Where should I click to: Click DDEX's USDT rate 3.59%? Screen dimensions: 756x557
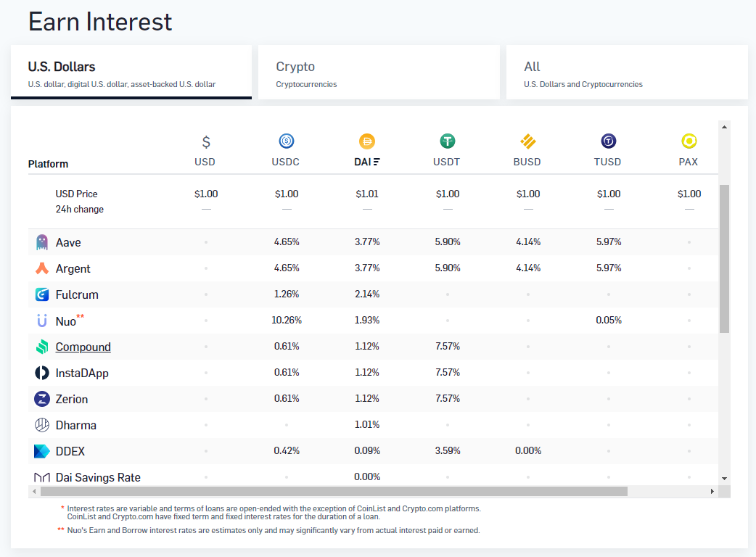click(x=448, y=451)
